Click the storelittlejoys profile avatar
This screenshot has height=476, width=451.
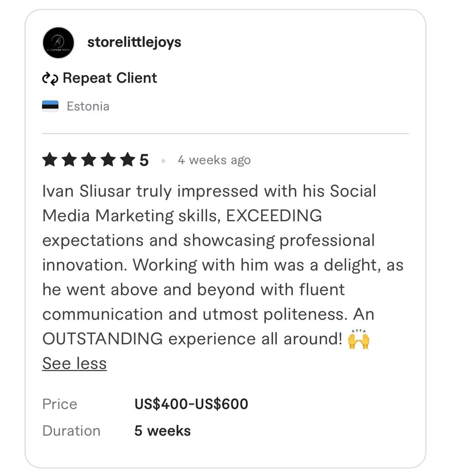(x=58, y=42)
